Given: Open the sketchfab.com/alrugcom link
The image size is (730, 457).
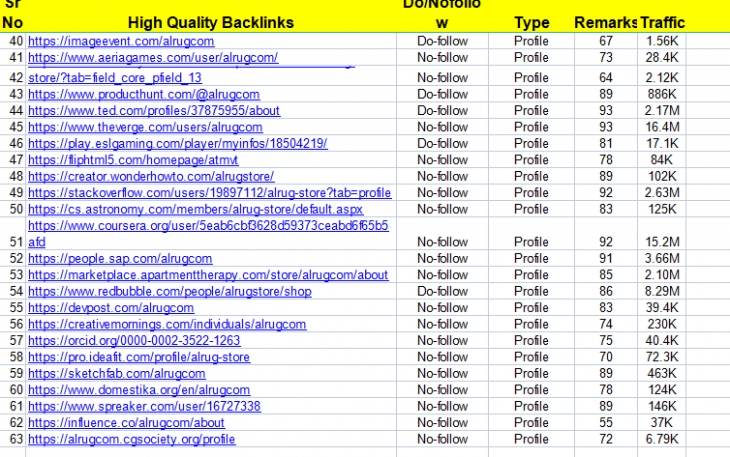Looking at the screenshot, I should coord(117,374).
